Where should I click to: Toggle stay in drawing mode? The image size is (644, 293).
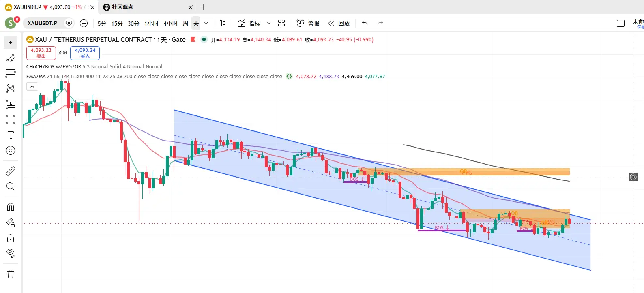[x=11, y=222]
